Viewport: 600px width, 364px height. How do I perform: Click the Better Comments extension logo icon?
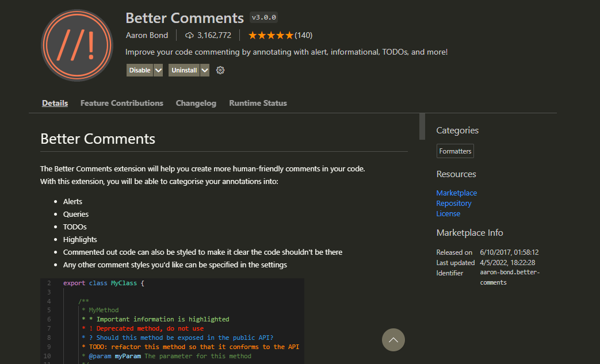click(77, 45)
